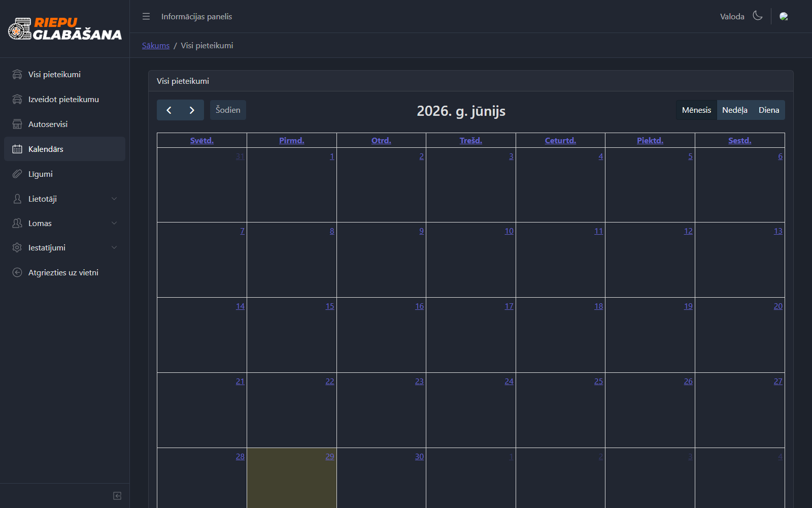
Task: Click the Pirmd. column header
Action: pos(292,140)
